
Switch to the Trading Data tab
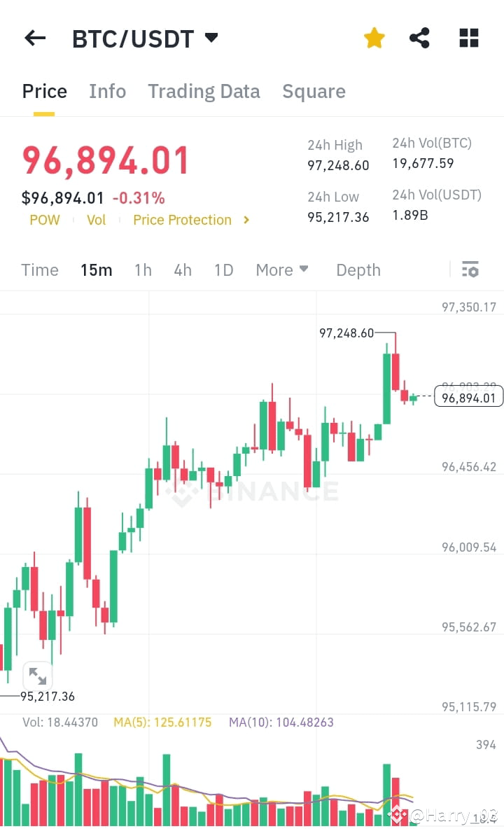tap(204, 91)
